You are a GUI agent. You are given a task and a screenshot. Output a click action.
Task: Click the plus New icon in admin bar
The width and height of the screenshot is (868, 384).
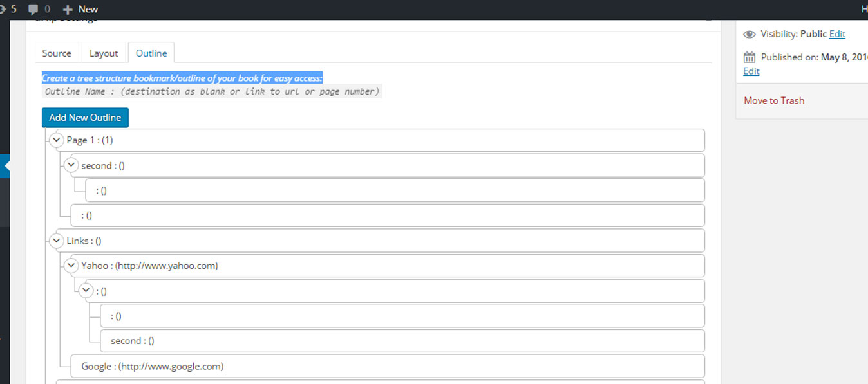tap(68, 9)
